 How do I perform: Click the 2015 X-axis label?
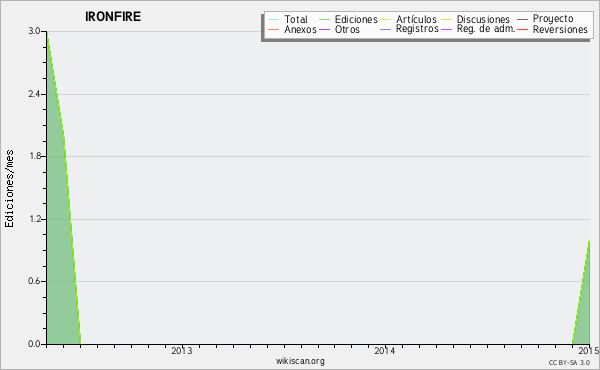589,351
